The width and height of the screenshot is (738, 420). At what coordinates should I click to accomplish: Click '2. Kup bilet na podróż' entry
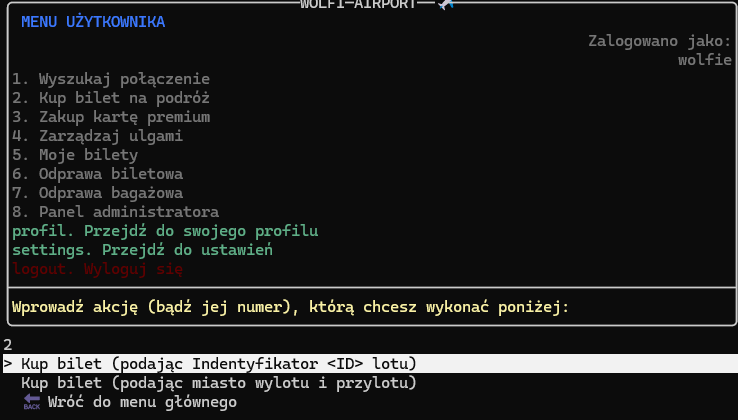[x=111, y=98]
